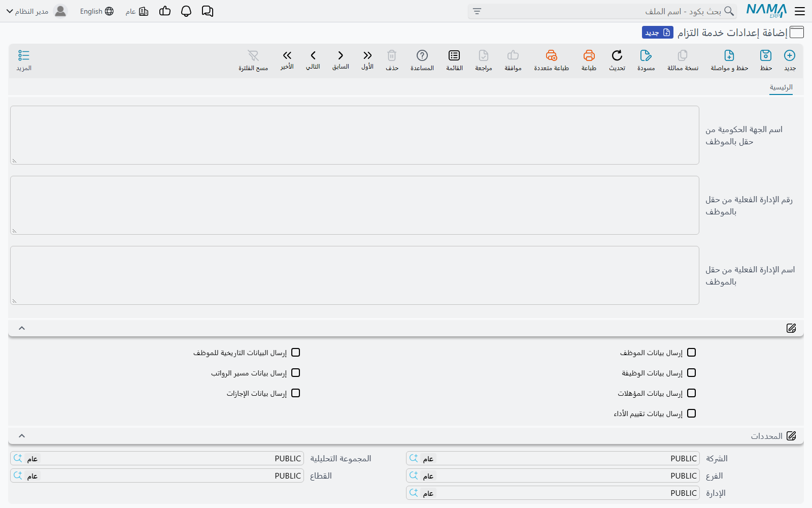Click مسح الفلترة (Clear filter) icon
Viewport: 812px width, 508px height.
click(x=253, y=56)
